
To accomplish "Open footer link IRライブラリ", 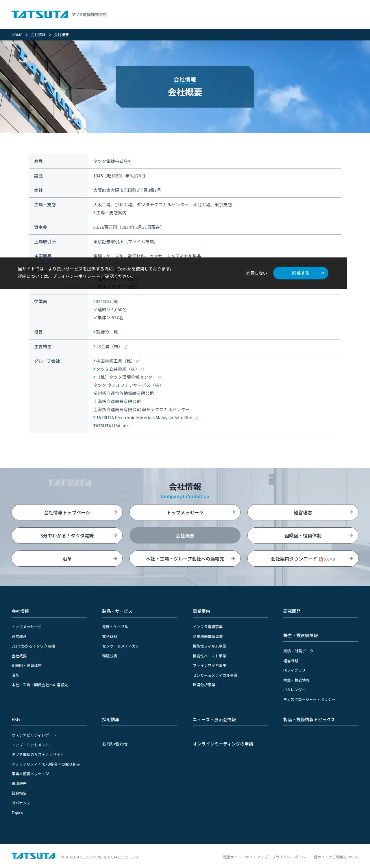I will click(x=294, y=670).
